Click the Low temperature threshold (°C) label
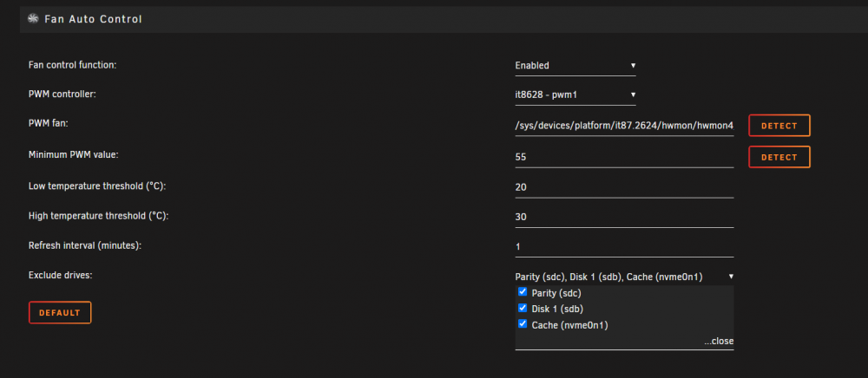The width and height of the screenshot is (868, 378). point(97,186)
